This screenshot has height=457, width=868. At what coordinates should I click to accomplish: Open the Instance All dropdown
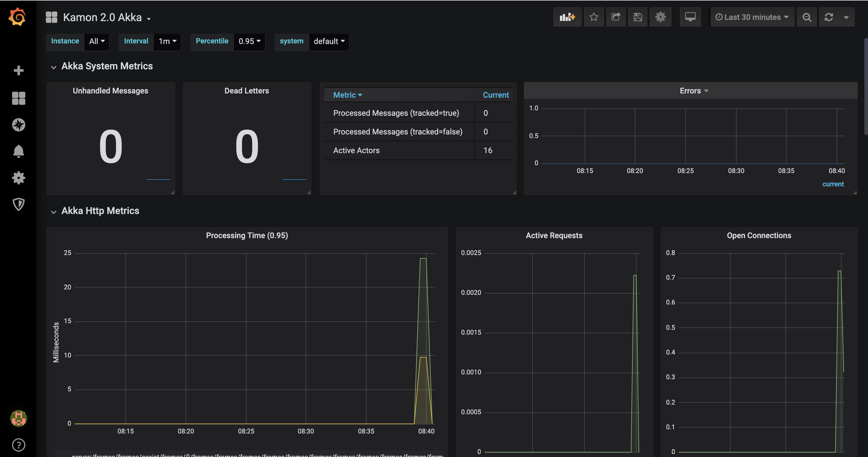point(97,42)
